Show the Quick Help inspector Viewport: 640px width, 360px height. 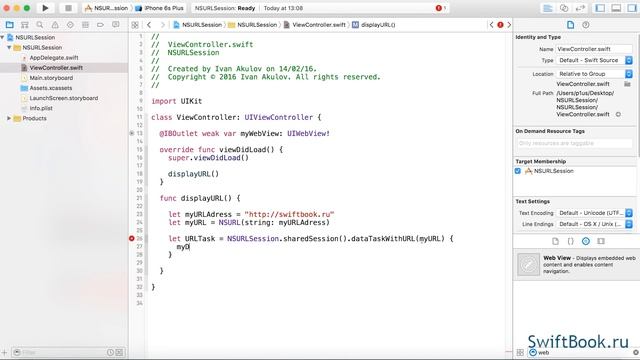pyautogui.click(x=586, y=25)
